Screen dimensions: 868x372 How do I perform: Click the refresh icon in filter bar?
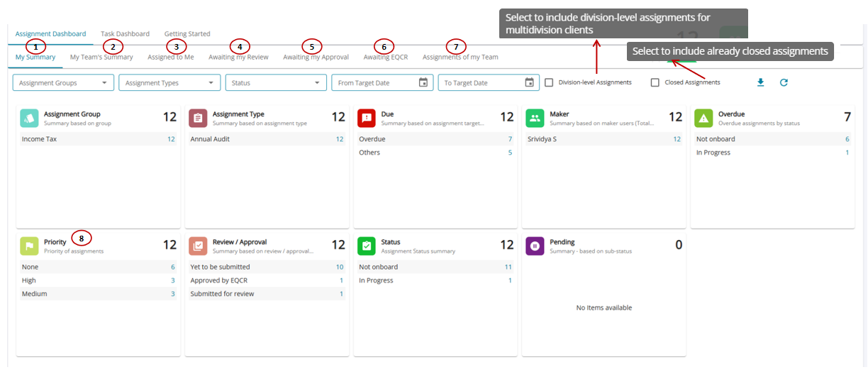[x=784, y=82]
